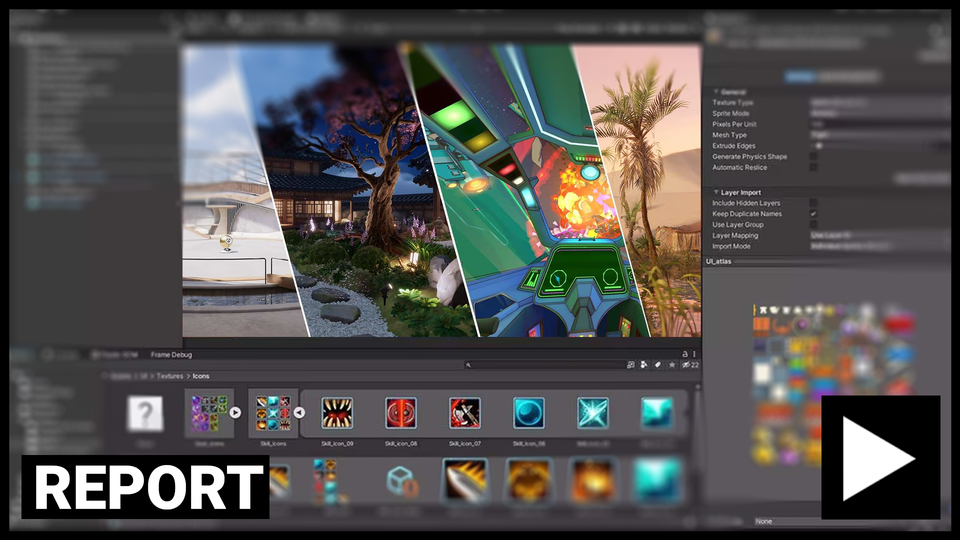Click the favorites star icon in Project toolbar
960x540 pixels.
coord(672,365)
